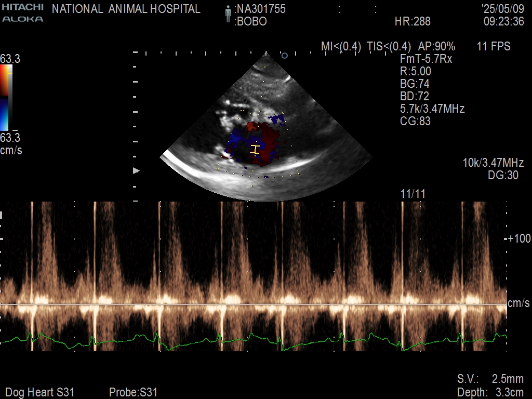Click the patient ID NA301755

[x=260, y=9]
